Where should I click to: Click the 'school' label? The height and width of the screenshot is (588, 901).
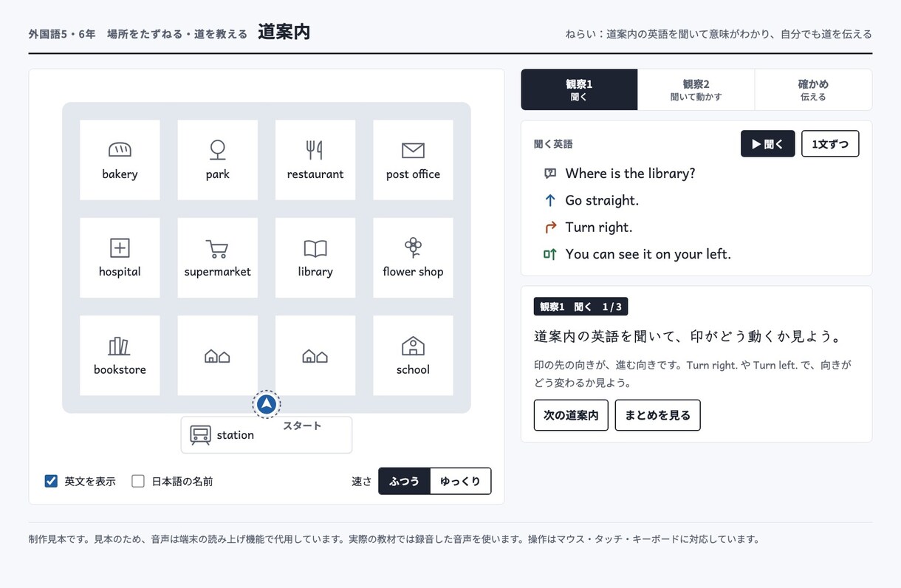click(413, 369)
